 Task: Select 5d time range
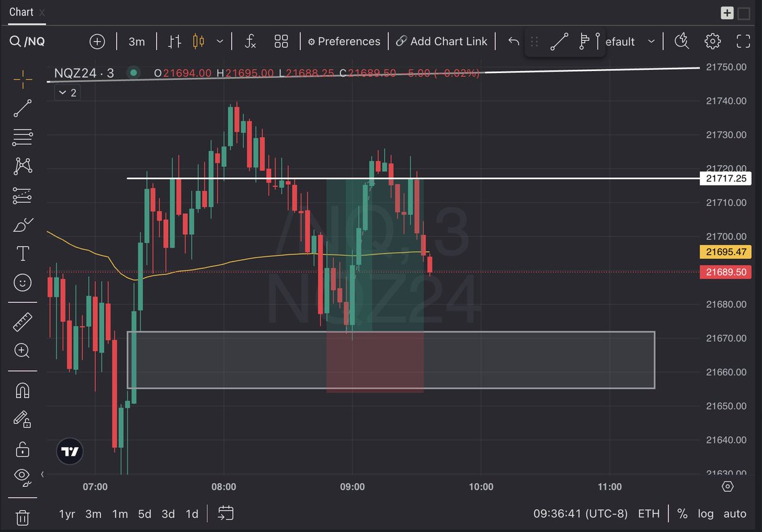(145, 514)
